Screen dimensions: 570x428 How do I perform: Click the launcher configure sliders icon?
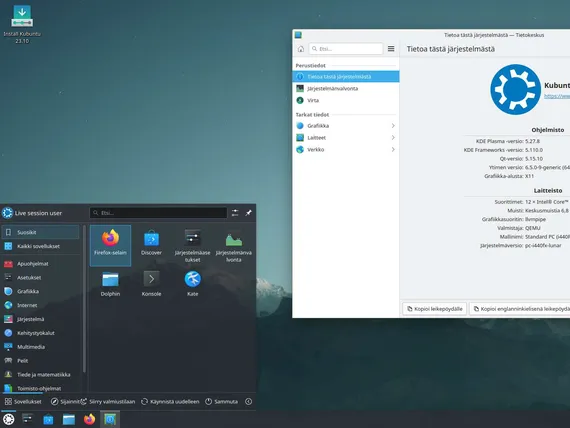(235, 213)
